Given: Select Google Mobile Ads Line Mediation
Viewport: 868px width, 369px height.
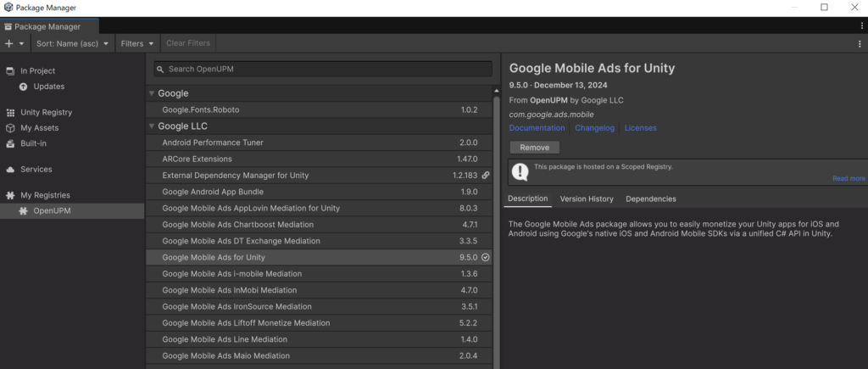Looking at the screenshot, I should coord(319,339).
